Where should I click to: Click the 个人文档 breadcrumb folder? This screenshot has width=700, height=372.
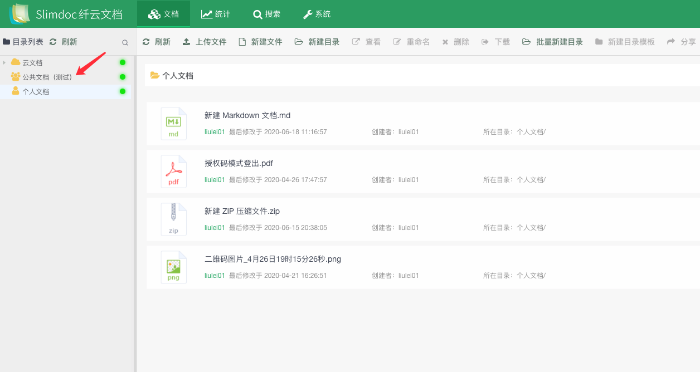click(172, 75)
